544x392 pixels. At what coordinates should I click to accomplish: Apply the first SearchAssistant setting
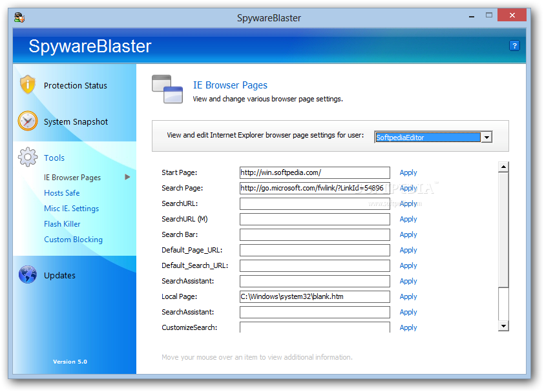[408, 281]
